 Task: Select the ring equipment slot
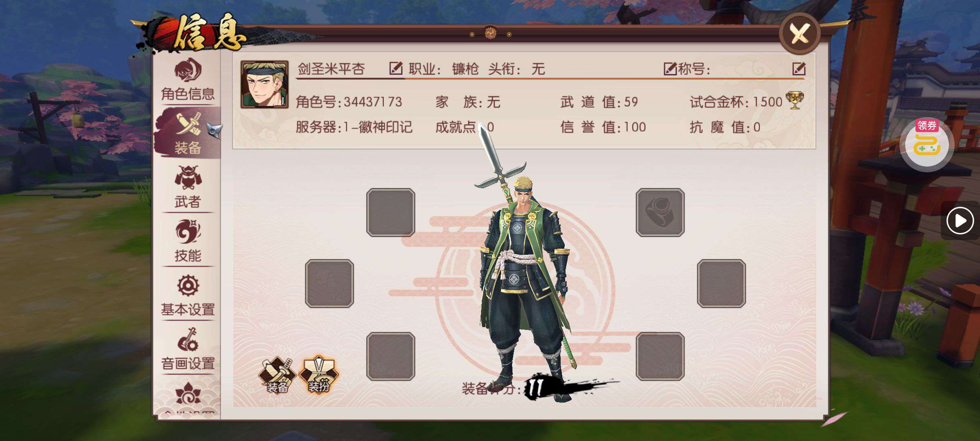[x=660, y=212]
